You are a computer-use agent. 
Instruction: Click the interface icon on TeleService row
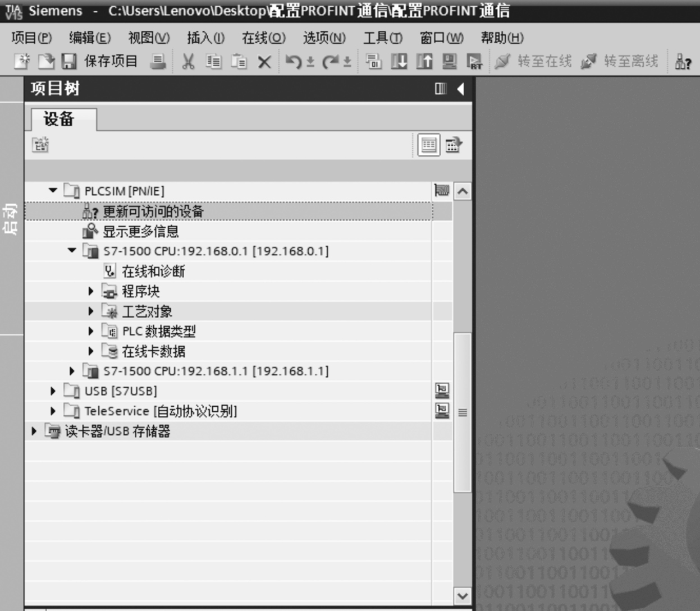tap(442, 411)
